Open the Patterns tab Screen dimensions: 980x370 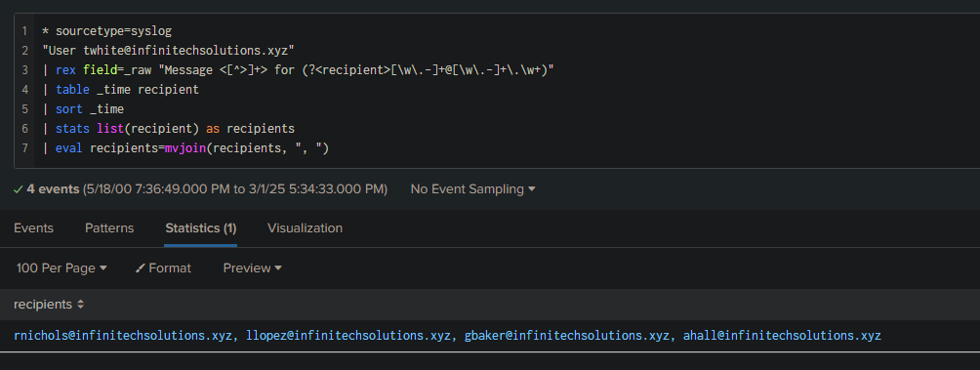pyautogui.click(x=109, y=228)
